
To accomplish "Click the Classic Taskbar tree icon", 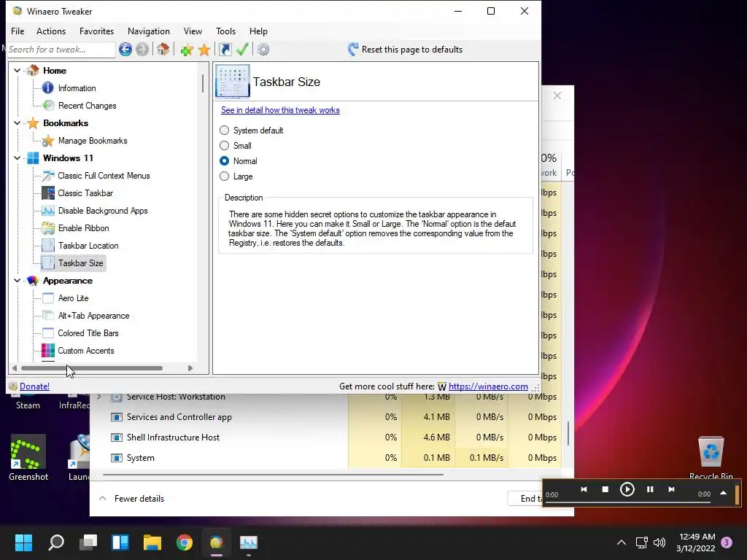I will point(48,192).
